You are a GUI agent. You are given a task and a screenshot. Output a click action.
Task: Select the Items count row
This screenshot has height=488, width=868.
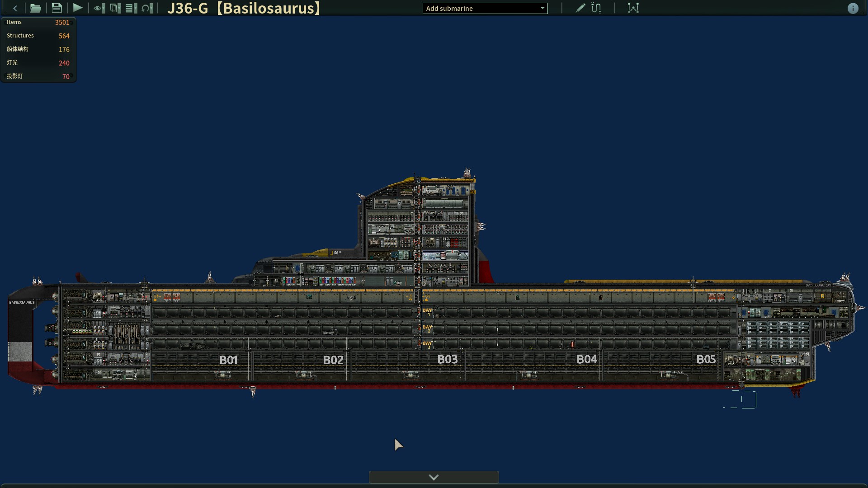[38, 22]
